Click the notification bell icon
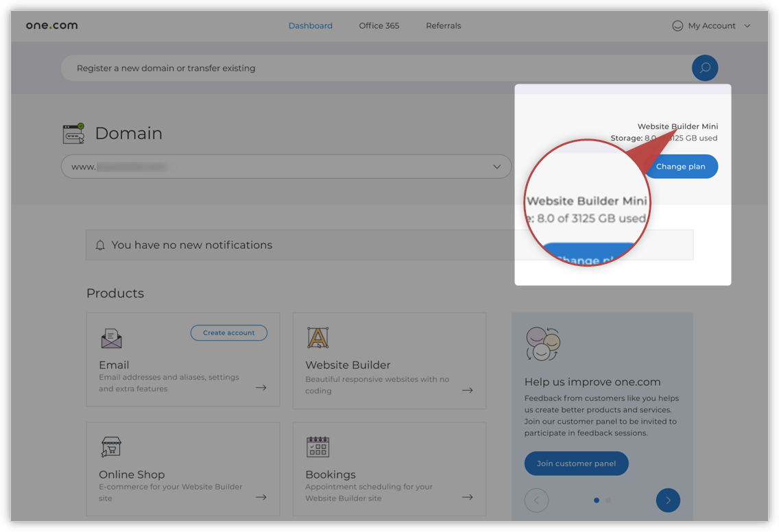 [x=100, y=245]
